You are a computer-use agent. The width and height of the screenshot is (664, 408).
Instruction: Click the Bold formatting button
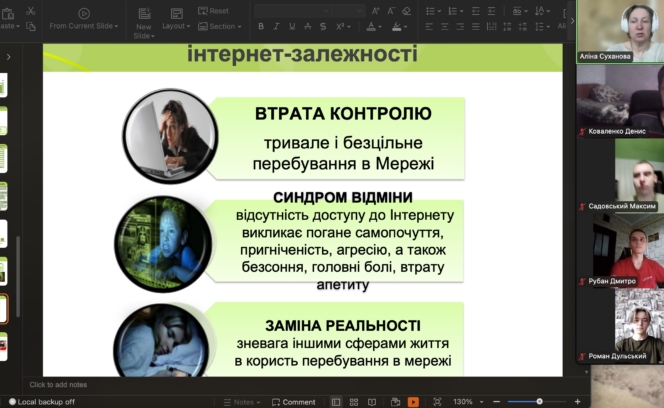(x=261, y=26)
